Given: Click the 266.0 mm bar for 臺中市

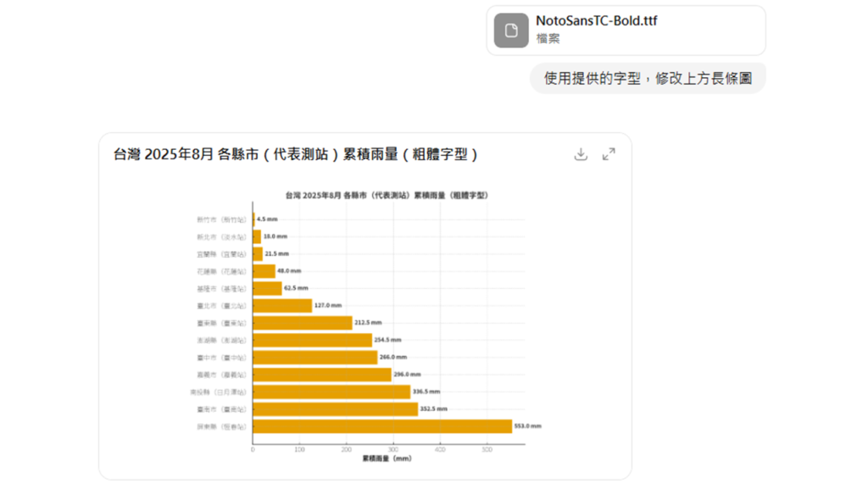Looking at the screenshot, I should click(315, 357).
